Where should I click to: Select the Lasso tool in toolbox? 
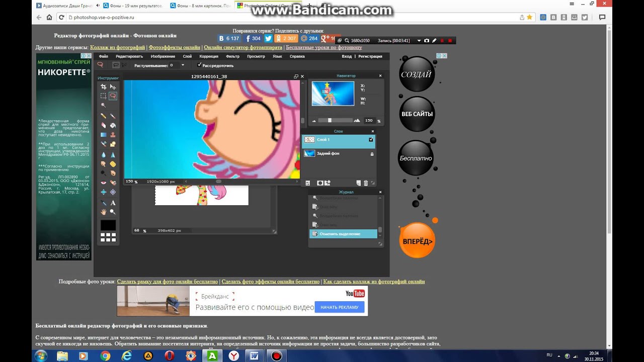pyautogui.click(x=113, y=96)
